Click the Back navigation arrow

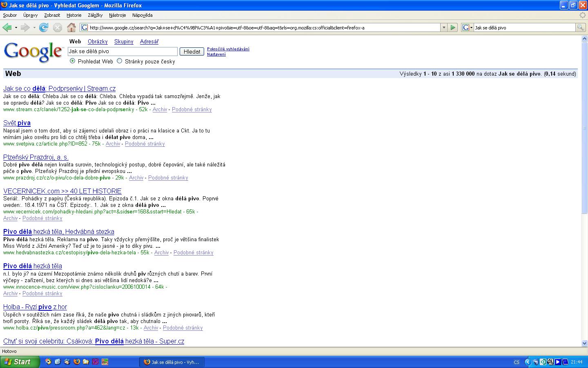click(7, 27)
